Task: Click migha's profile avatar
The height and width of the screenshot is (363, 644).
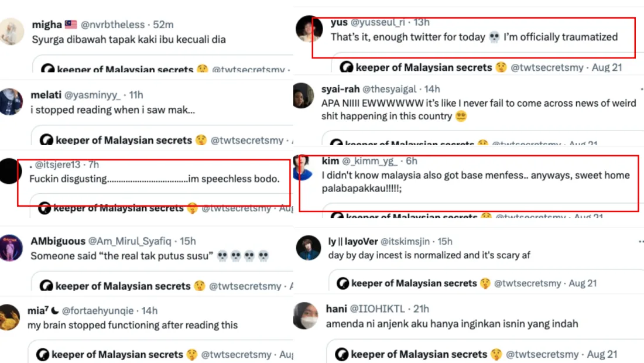Action: [11, 32]
